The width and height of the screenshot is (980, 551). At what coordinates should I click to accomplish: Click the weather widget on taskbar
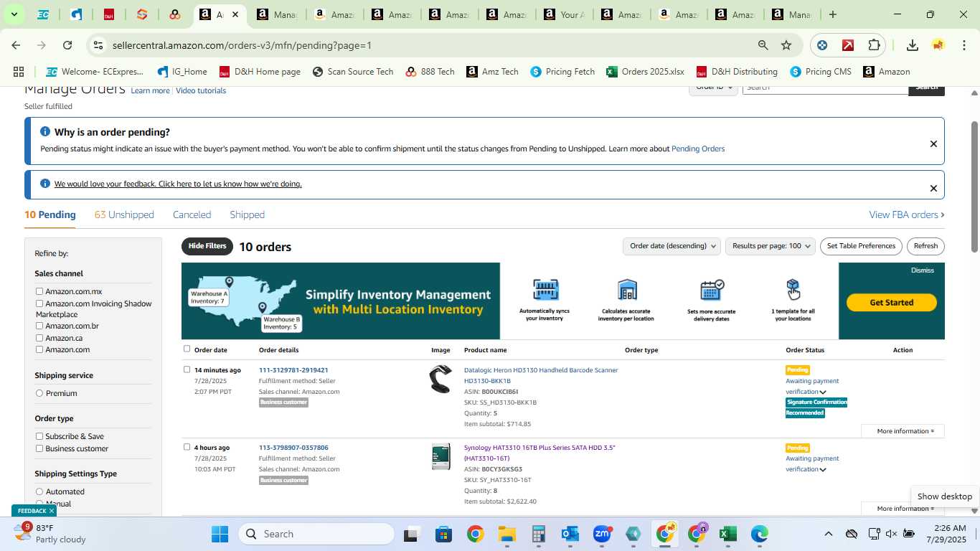pos(50,533)
